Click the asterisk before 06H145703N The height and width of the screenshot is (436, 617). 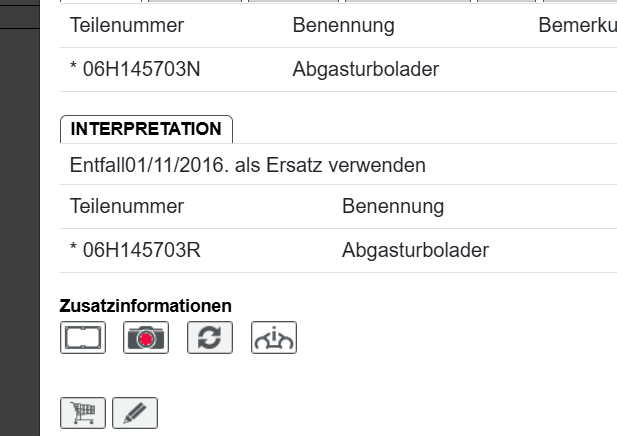point(74,70)
